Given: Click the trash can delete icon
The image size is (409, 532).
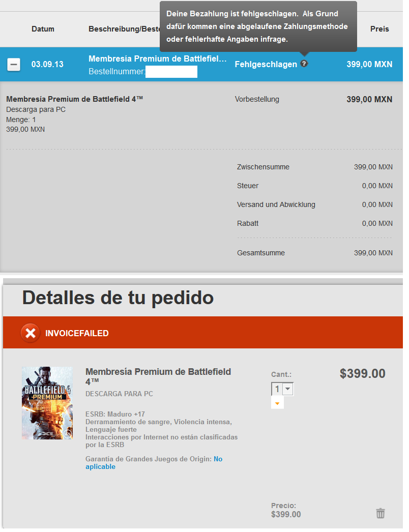Looking at the screenshot, I should coord(380,513).
